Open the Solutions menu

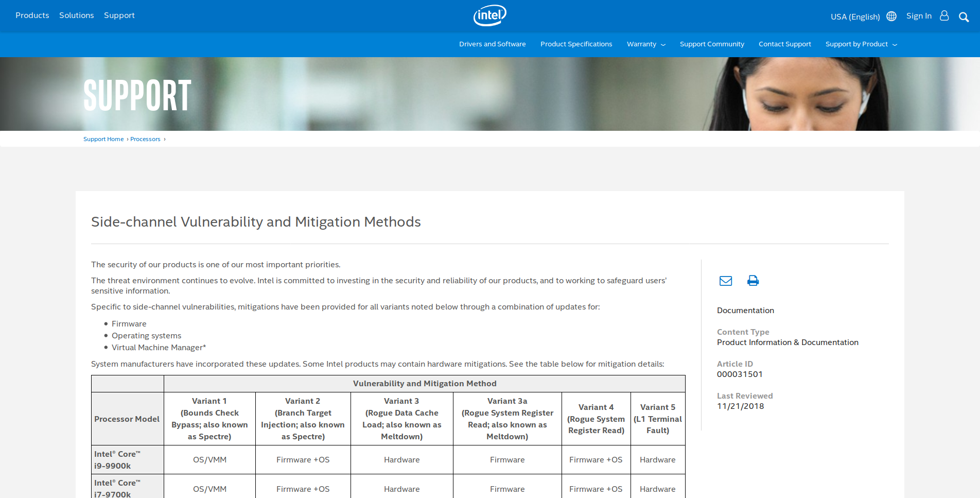76,15
